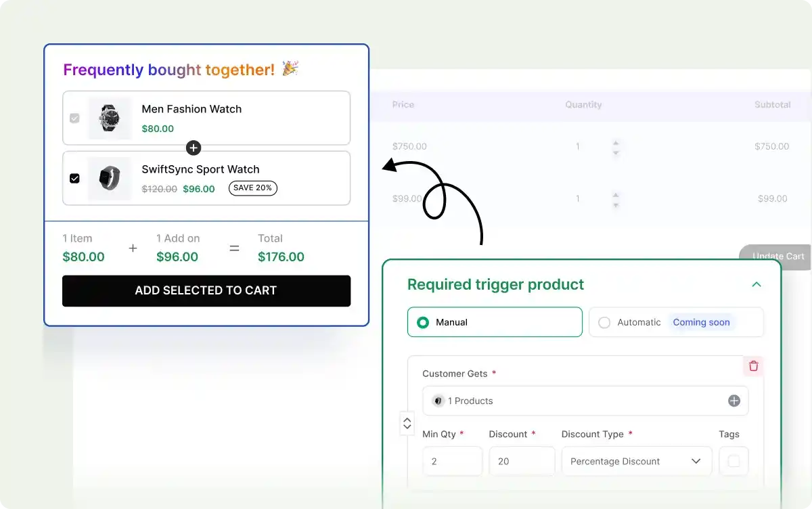The width and height of the screenshot is (812, 509).
Task: Open the Percentage Discount dropdown
Action: 636,461
